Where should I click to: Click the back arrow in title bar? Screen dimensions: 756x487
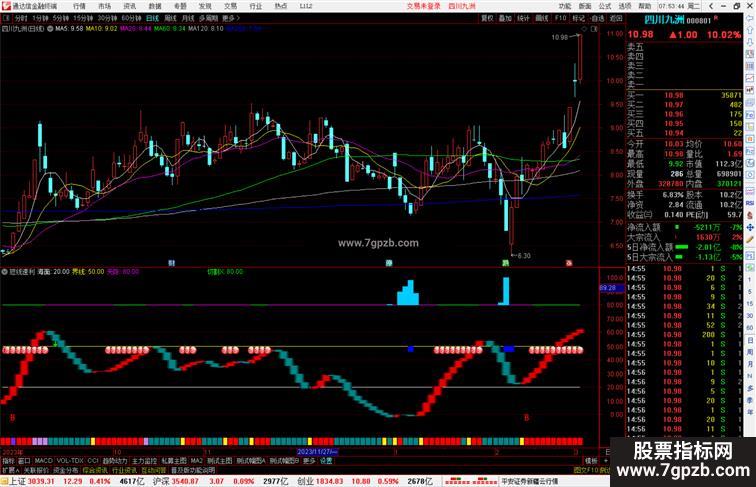point(711,6)
